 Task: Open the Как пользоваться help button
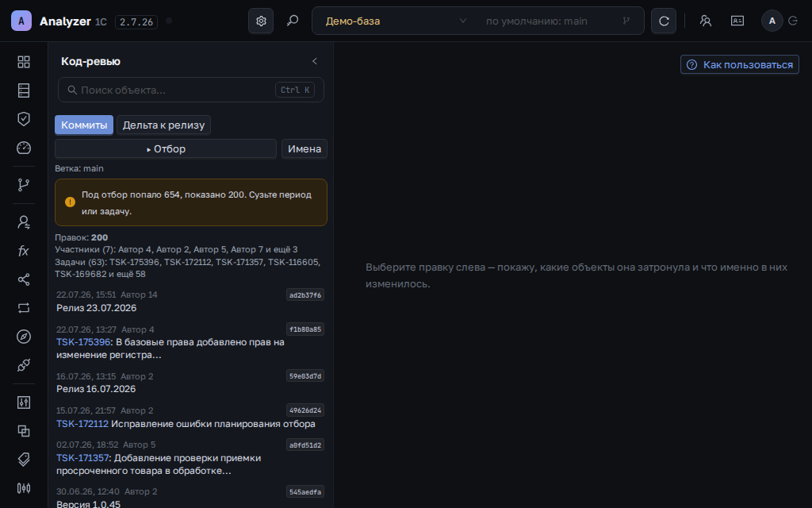pos(740,65)
